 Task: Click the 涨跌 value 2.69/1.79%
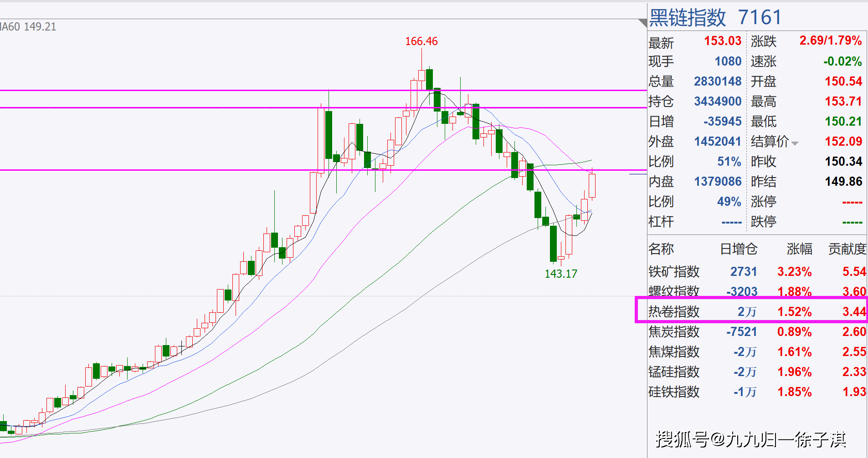pos(831,41)
